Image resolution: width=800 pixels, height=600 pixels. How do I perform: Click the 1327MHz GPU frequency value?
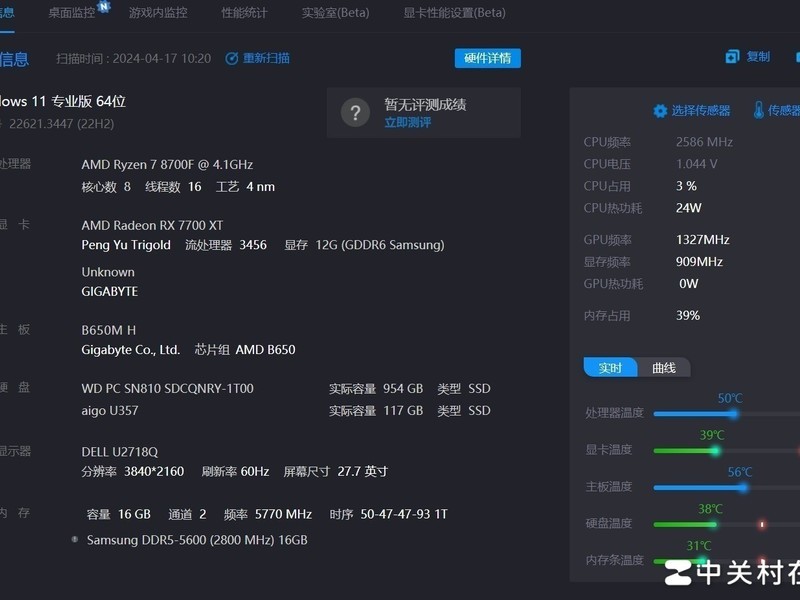tap(703, 240)
